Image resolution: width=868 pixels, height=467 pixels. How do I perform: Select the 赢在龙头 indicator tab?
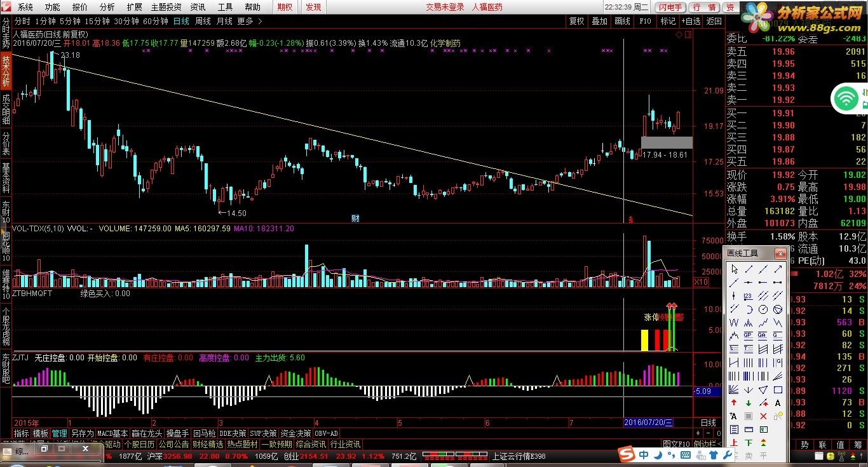(x=147, y=433)
